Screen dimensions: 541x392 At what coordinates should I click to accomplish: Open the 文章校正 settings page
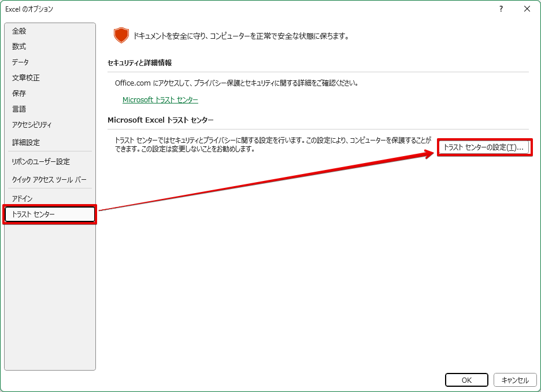[50, 77]
